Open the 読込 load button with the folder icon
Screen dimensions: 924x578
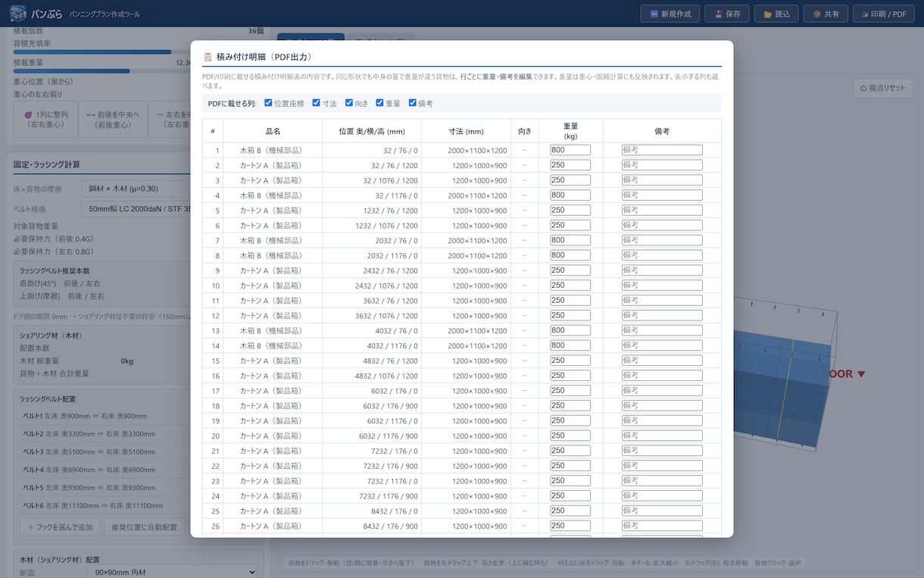coord(776,14)
